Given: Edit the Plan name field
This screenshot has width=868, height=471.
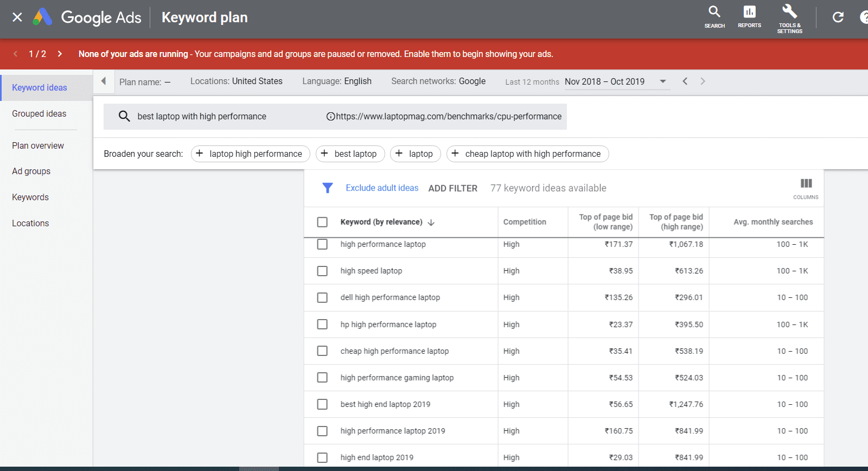Looking at the screenshot, I should 145,82.
